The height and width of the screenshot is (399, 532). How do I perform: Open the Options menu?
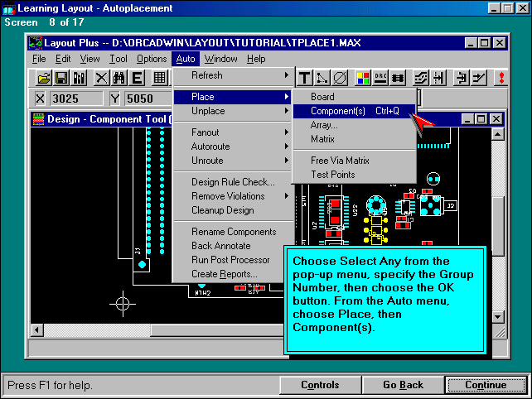(x=152, y=59)
